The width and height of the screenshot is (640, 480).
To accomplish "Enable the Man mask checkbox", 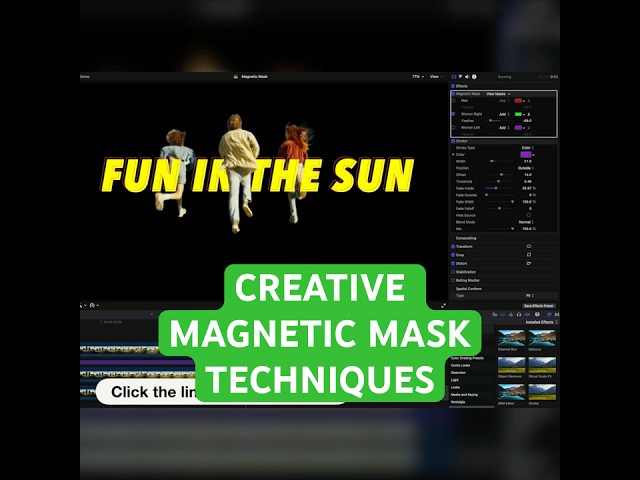I will (453, 100).
